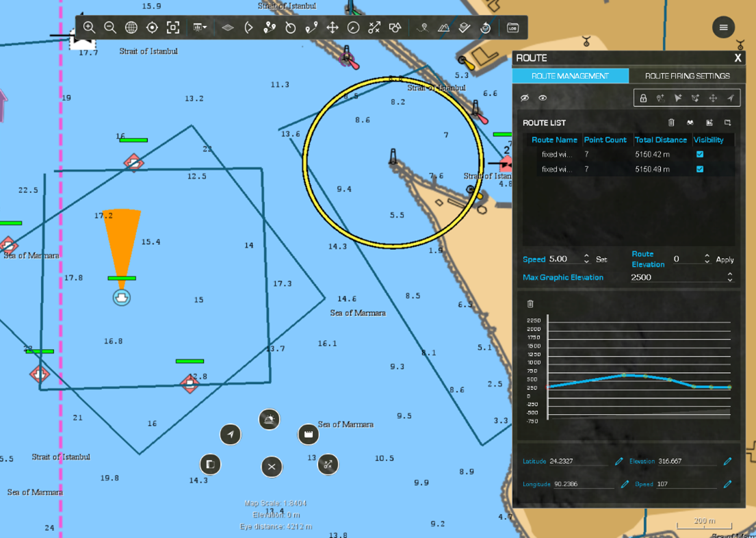Image resolution: width=756 pixels, height=538 pixels.
Task: Close the ROUTE panel
Action: click(x=738, y=58)
